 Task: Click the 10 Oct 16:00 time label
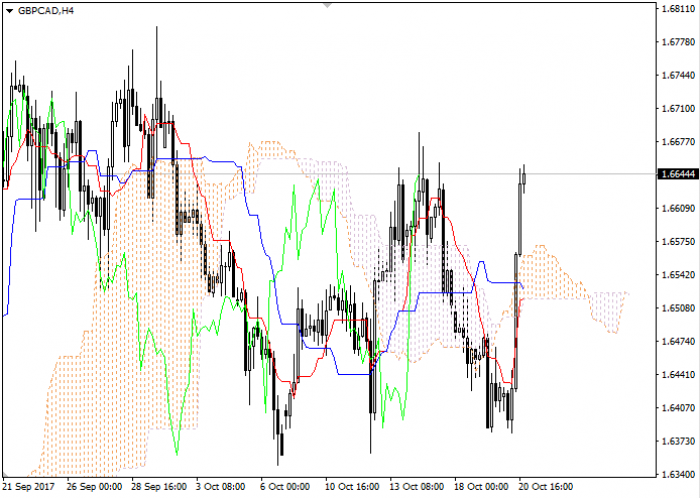tap(352, 486)
